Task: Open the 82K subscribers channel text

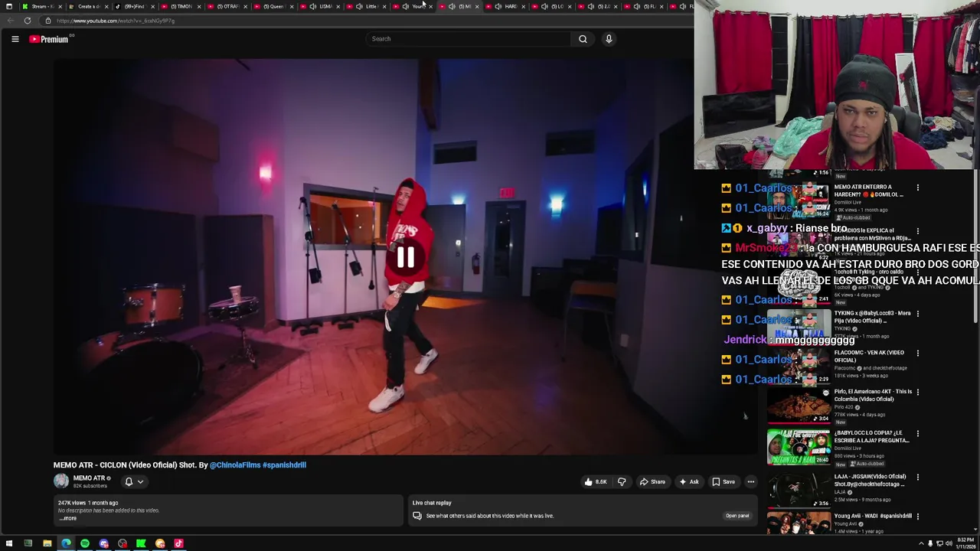Action: pyautogui.click(x=90, y=486)
